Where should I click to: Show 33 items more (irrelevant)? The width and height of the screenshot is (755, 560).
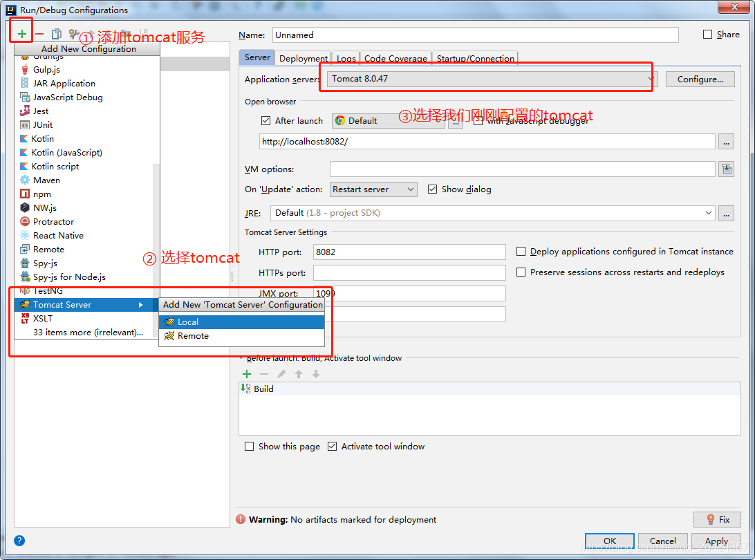[88, 333]
